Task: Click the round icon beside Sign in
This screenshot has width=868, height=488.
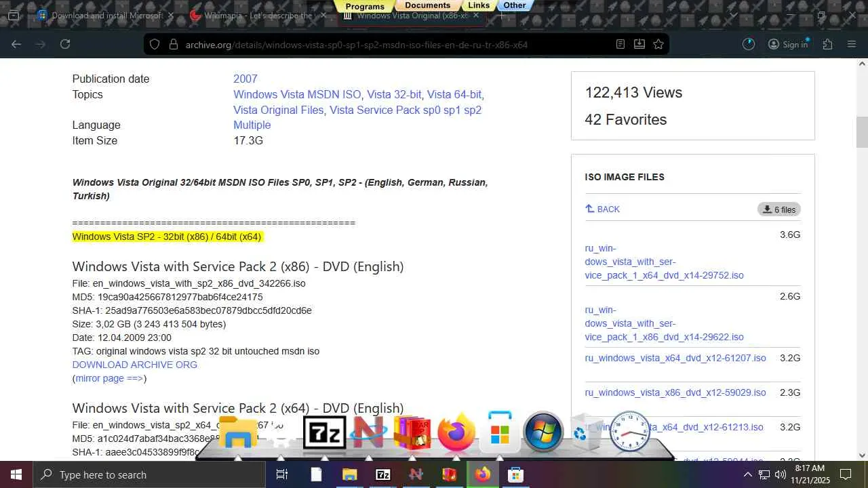Action: [749, 44]
